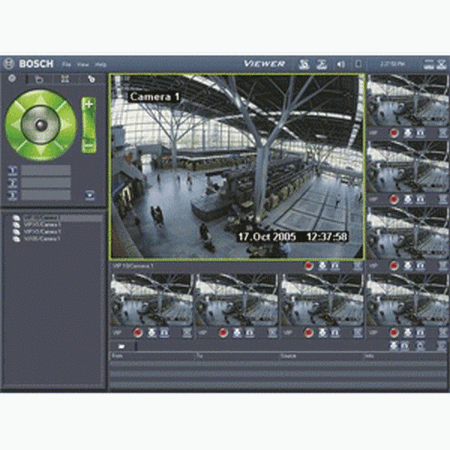Select the first camera in device list
The height and width of the screenshot is (450, 450).
(42, 217)
